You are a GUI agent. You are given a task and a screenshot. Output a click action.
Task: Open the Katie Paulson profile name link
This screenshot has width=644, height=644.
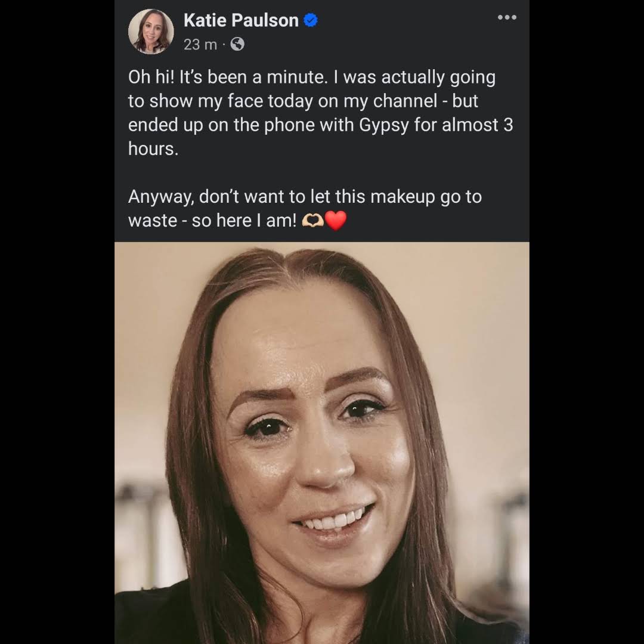[241, 20]
